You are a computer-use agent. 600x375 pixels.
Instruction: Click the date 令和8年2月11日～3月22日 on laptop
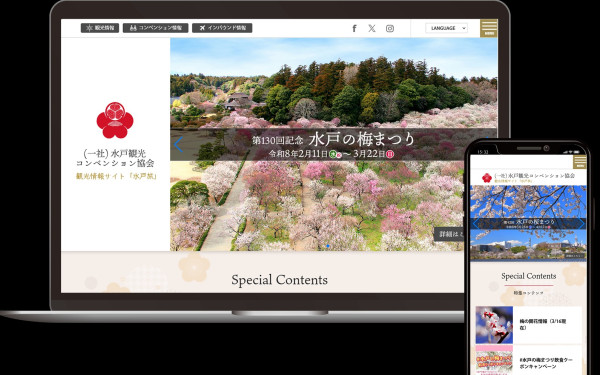click(x=331, y=154)
